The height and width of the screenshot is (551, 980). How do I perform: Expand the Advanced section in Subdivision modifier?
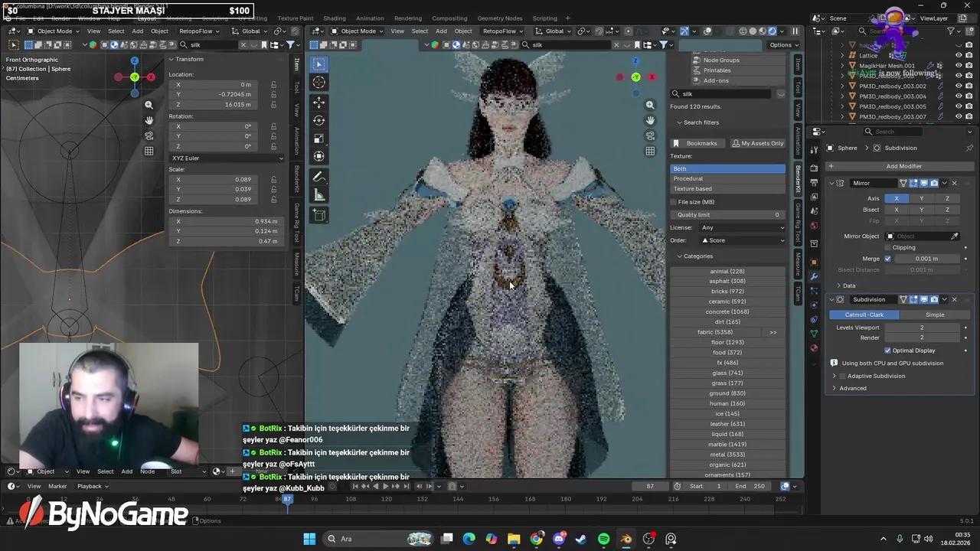[x=852, y=388]
